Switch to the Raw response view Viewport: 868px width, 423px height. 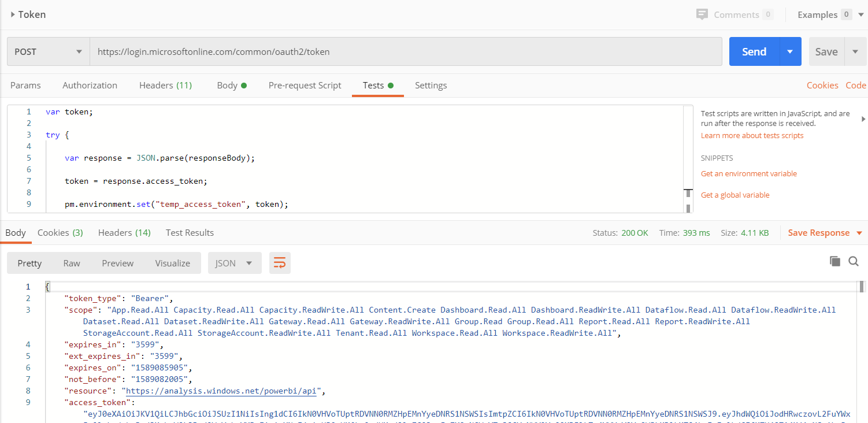pyautogui.click(x=72, y=262)
